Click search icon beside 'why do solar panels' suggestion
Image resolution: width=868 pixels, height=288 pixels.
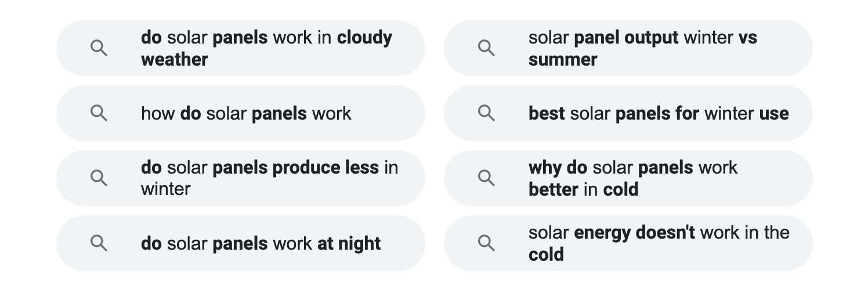(x=487, y=178)
